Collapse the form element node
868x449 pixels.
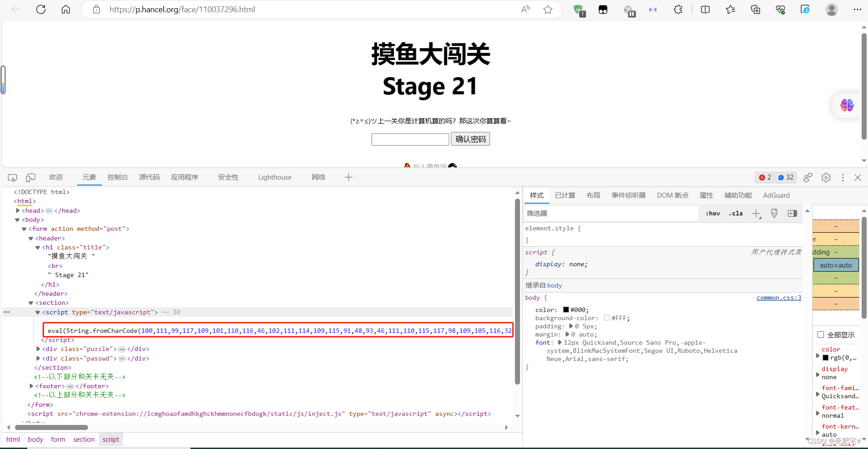coord(24,229)
